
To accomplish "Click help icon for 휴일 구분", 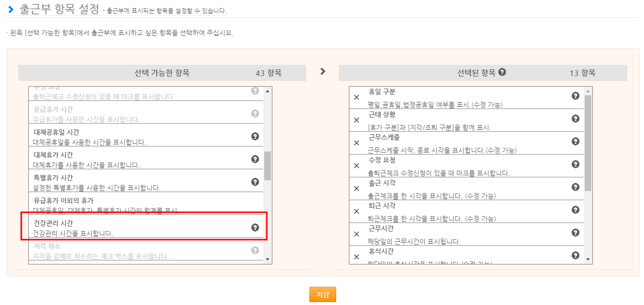I will (575, 96).
